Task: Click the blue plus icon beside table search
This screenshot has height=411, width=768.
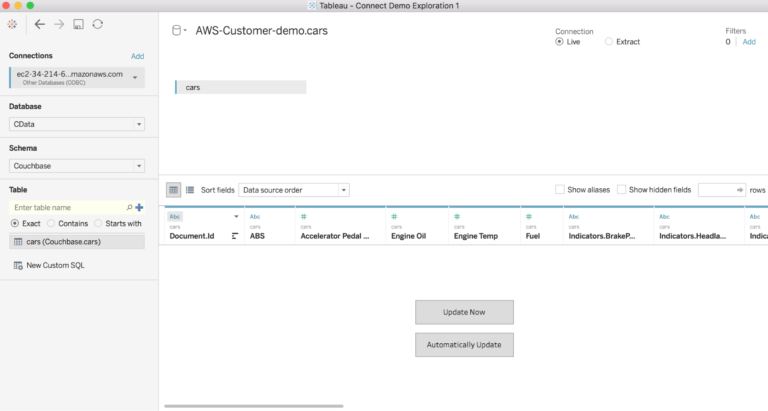Action: pos(139,208)
